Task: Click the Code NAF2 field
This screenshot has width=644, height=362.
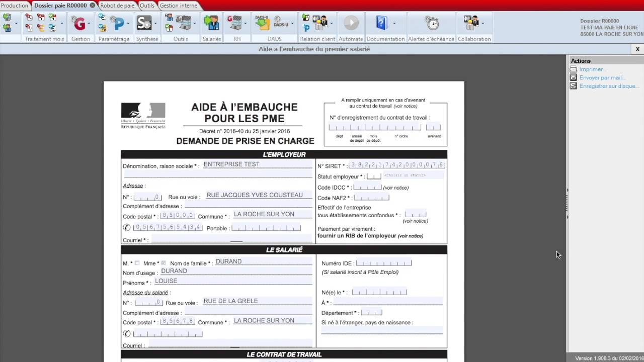Action: coord(371,198)
